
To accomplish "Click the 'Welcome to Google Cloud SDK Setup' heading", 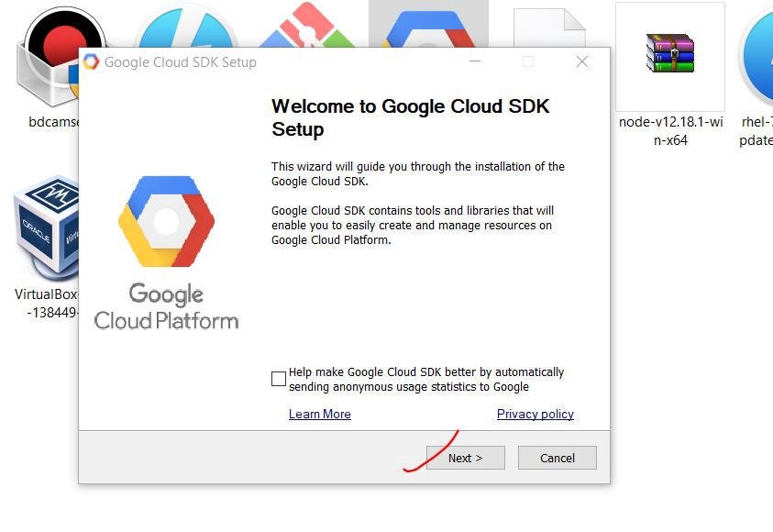I will [411, 117].
